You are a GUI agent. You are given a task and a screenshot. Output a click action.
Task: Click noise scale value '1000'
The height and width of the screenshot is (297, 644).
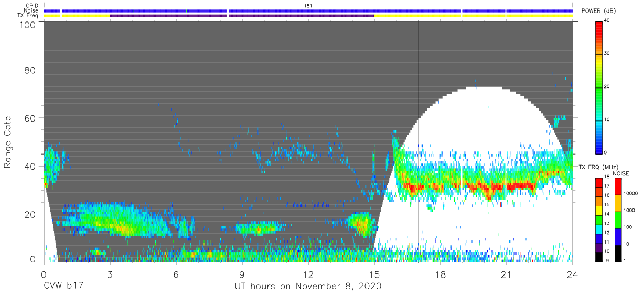click(628, 211)
